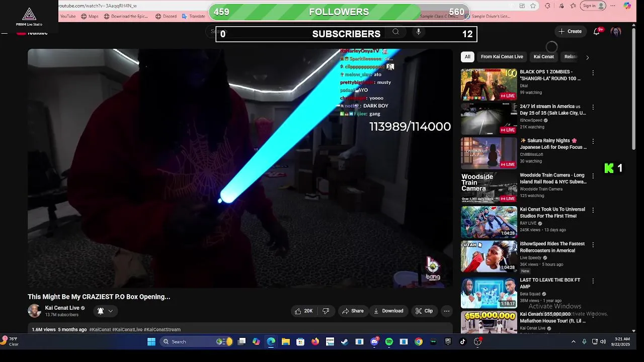
Task: Open more actions below the video
Action: click(x=446, y=311)
